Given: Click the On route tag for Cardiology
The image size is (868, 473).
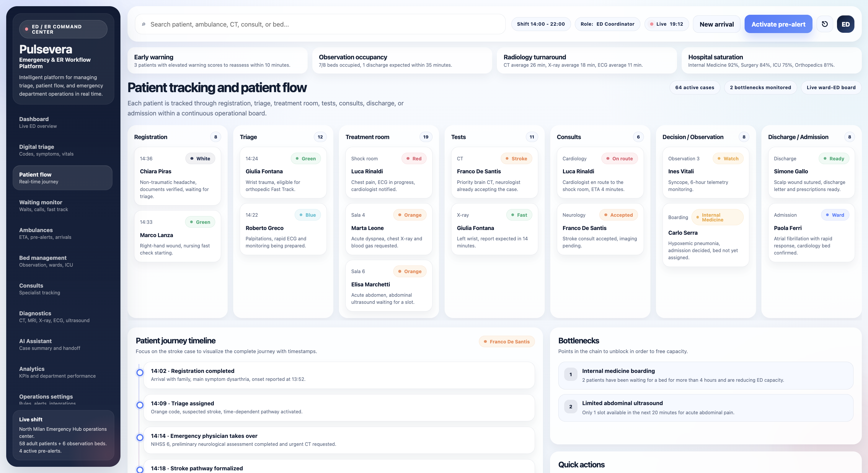Looking at the screenshot, I should [x=619, y=159].
